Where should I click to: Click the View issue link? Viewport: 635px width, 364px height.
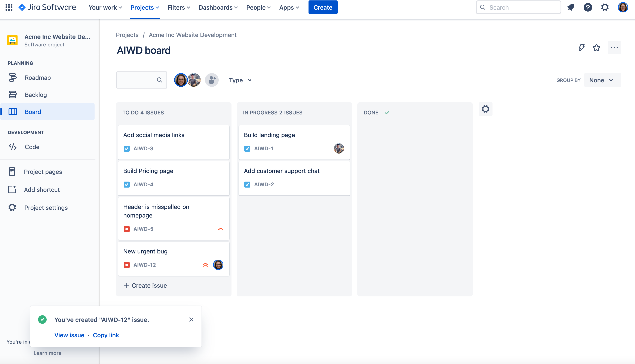click(x=69, y=335)
